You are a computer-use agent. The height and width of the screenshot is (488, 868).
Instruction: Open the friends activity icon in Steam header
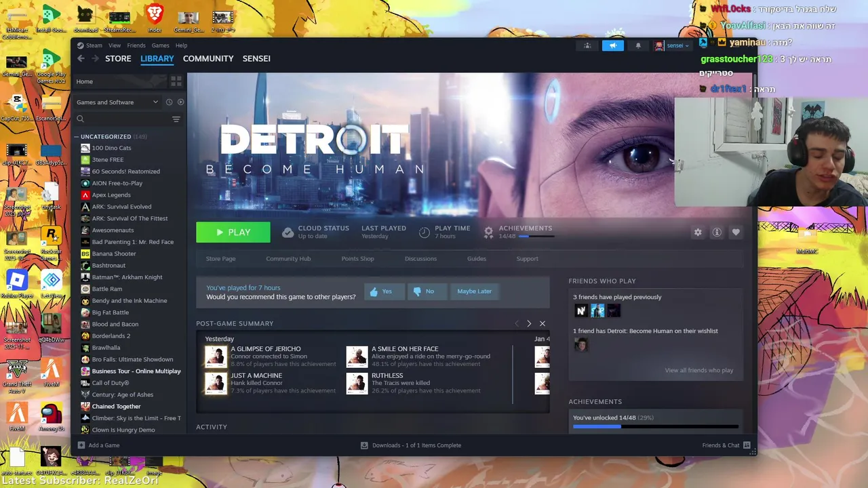pos(587,45)
